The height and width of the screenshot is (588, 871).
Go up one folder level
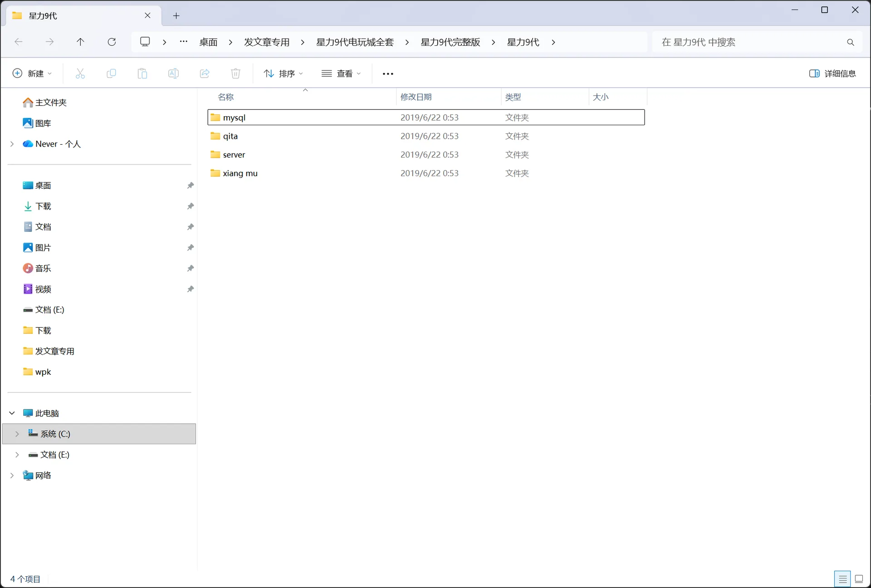[x=80, y=42]
